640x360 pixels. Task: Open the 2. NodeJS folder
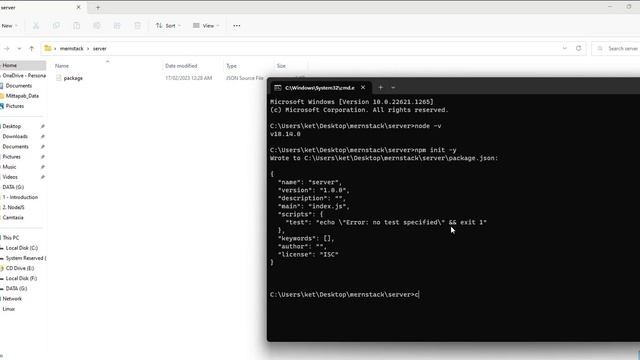pyautogui.click(x=13, y=207)
